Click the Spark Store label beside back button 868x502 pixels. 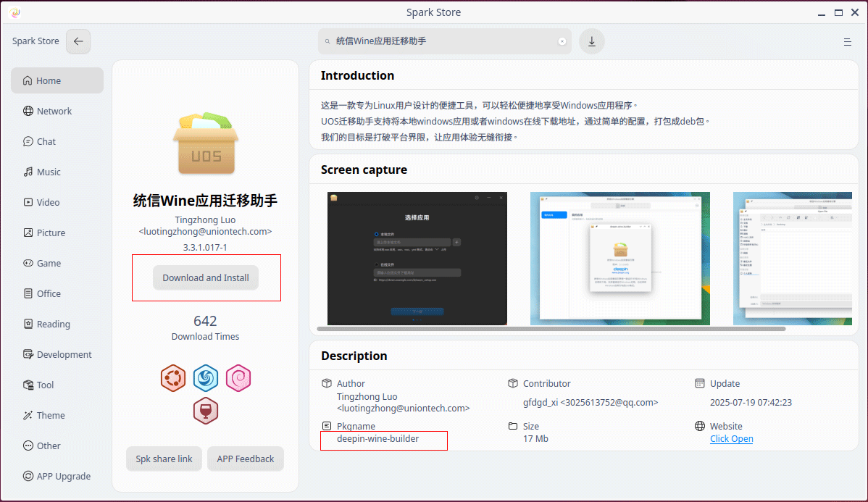point(36,41)
